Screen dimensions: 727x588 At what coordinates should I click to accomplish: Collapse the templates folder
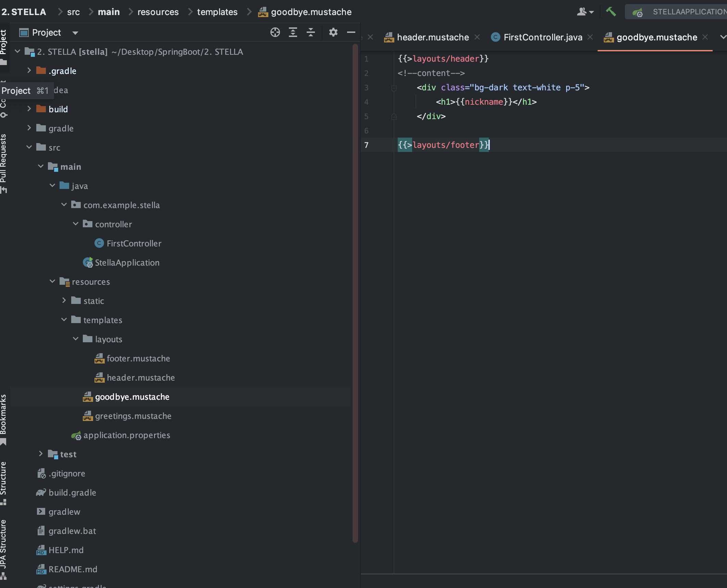click(64, 320)
